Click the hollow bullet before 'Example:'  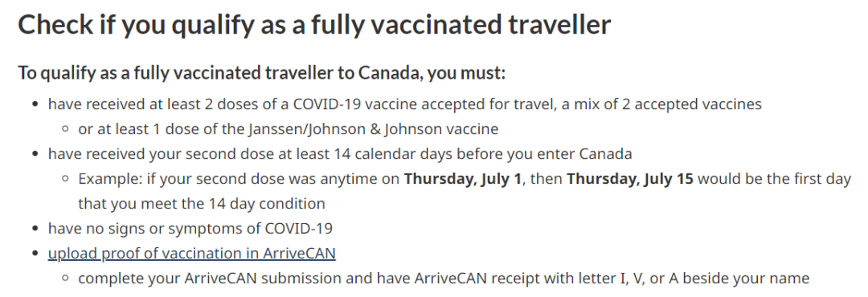(66, 179)
